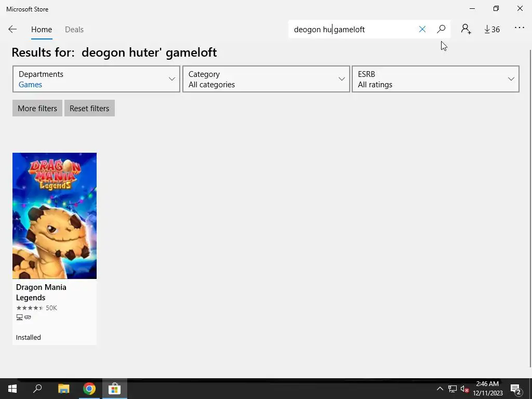Click the Dragon Mania Legends title

tap(41, 292)
